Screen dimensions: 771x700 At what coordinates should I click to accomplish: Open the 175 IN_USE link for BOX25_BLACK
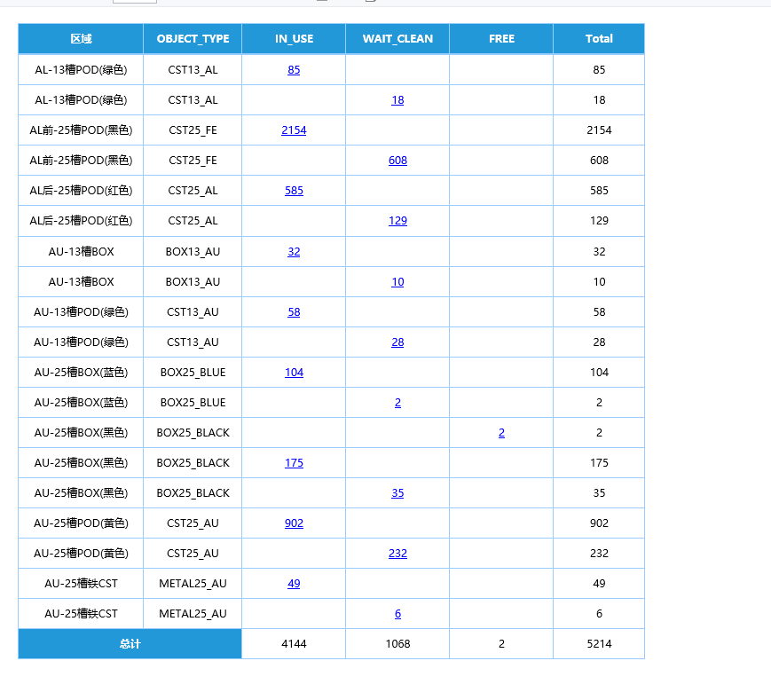294,463
